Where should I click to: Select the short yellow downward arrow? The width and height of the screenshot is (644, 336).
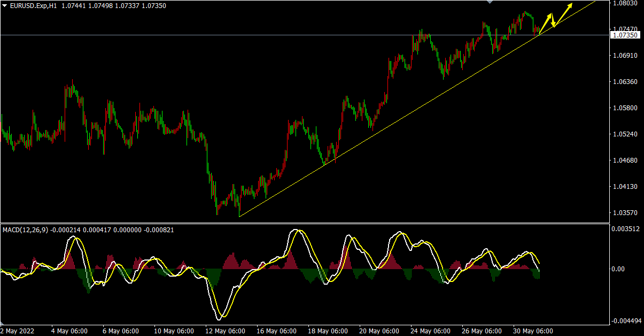click(x=553, y=20)
